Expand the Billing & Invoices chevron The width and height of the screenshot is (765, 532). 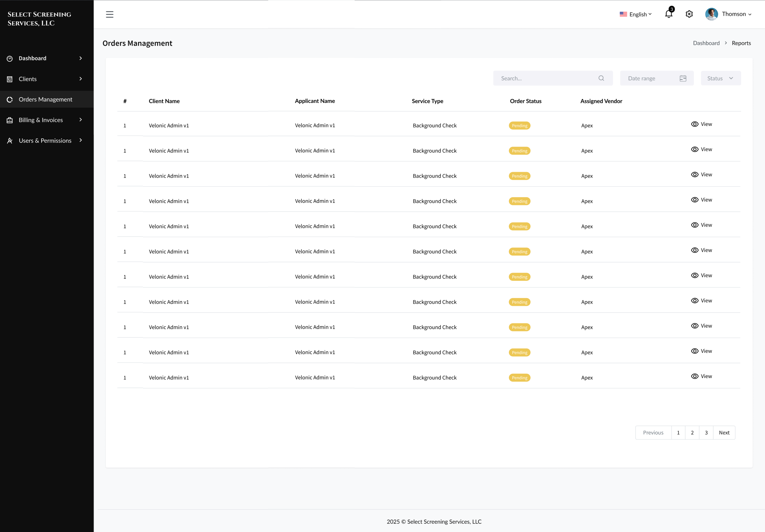(x=81, y=119)
